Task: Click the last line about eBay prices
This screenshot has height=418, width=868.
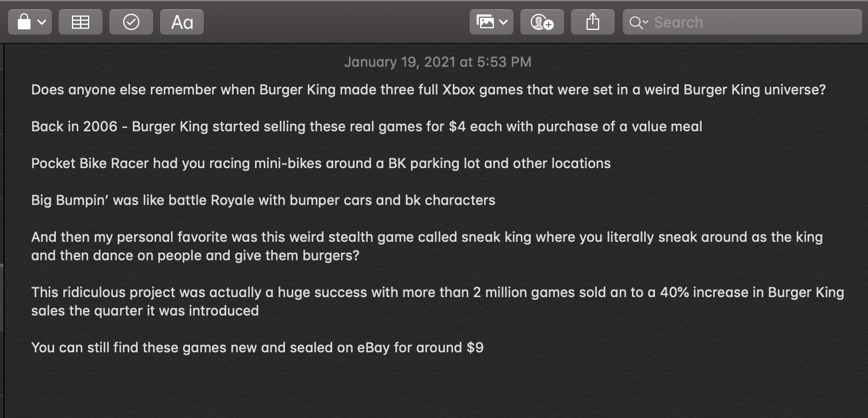Action: (257, 348)
